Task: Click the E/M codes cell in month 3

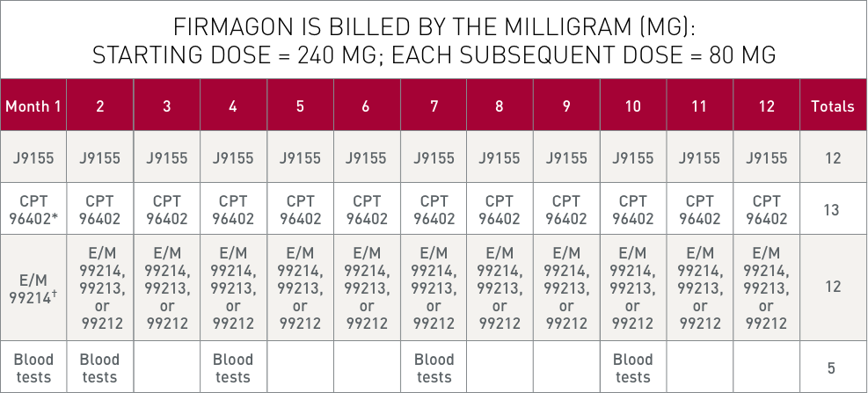Action: [167, 287]
